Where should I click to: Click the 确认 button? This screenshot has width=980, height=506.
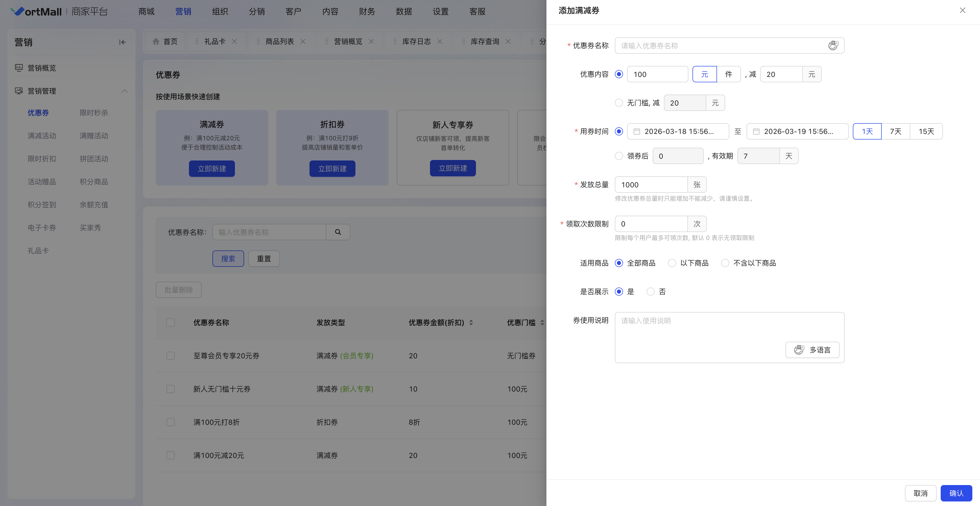(956, 493)
